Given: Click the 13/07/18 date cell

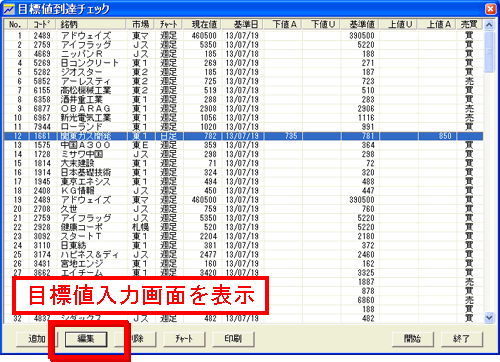Looking at the screenshot, I should [242, 54].
